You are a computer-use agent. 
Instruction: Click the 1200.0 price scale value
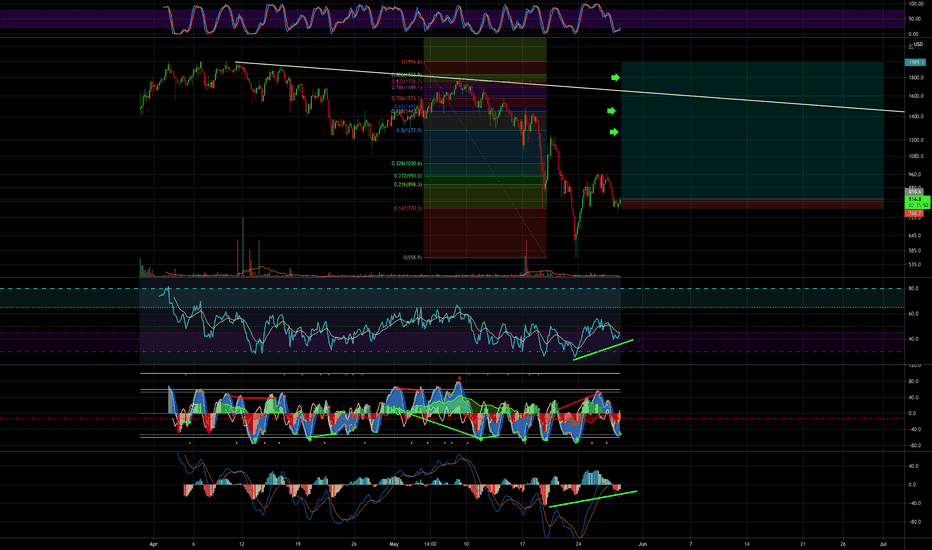pos(916,140)
